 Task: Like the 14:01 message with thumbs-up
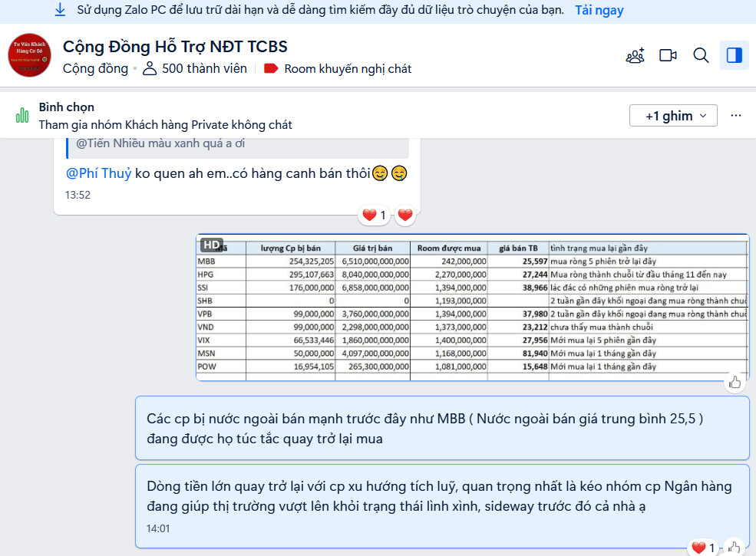734,548
